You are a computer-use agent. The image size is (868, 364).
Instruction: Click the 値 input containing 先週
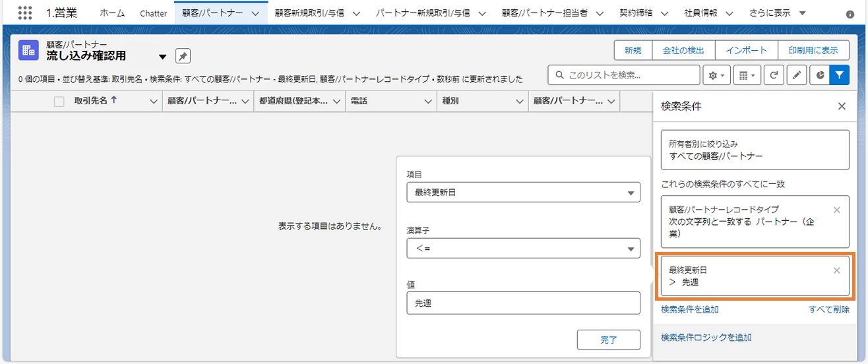[x=524, y=303]
